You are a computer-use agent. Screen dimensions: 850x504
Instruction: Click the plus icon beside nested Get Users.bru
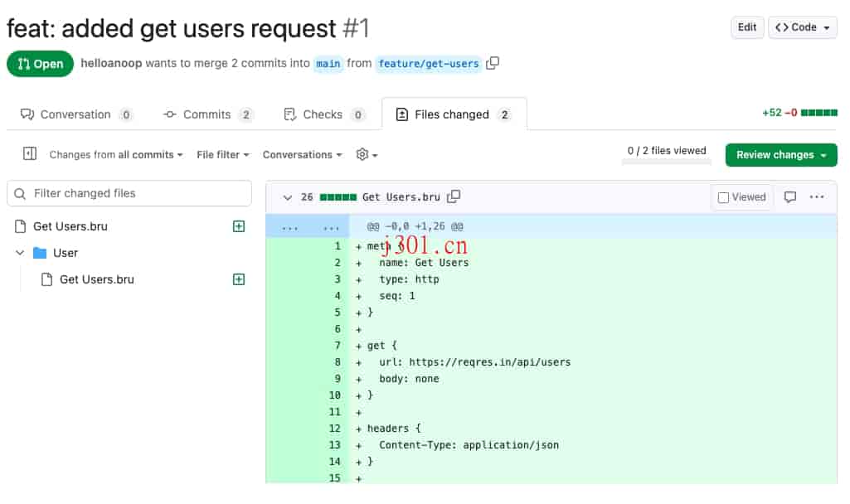[x=239, y=279]
